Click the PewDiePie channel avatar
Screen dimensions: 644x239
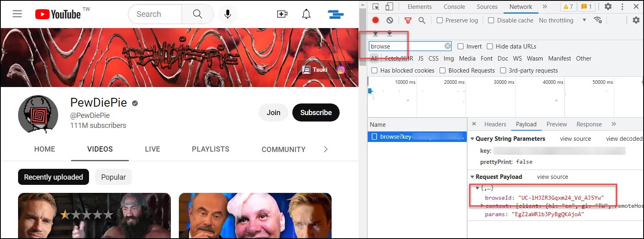tap(38, 114)
